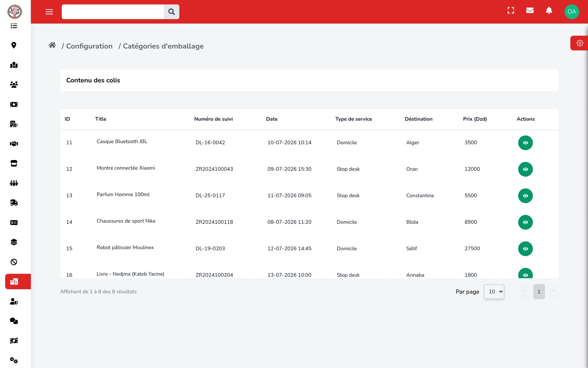Sort by the Title column header
The width and height of the screenshot is (588, 368).
click(101, 119)
